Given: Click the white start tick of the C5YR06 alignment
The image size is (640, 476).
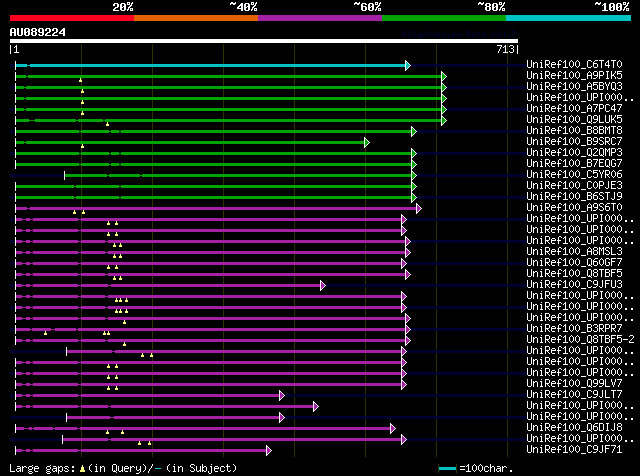Looking at the screenshot, I should 64,176.
